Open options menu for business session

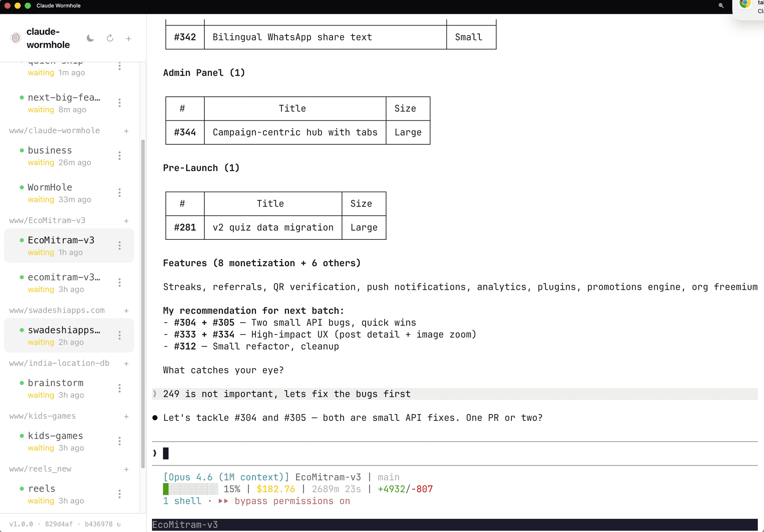tap(120, 155)
